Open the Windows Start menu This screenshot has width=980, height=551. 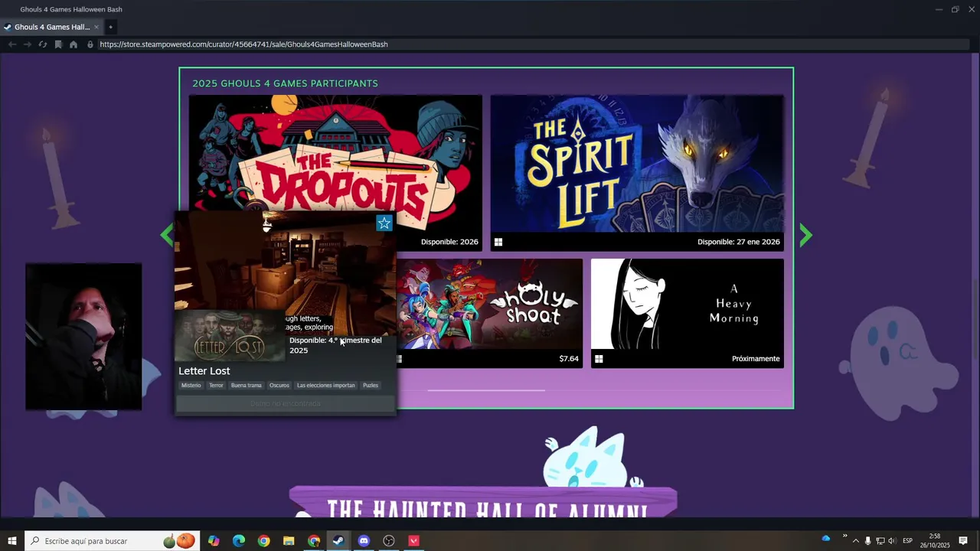pyautogui.click(x=12, y=541)
